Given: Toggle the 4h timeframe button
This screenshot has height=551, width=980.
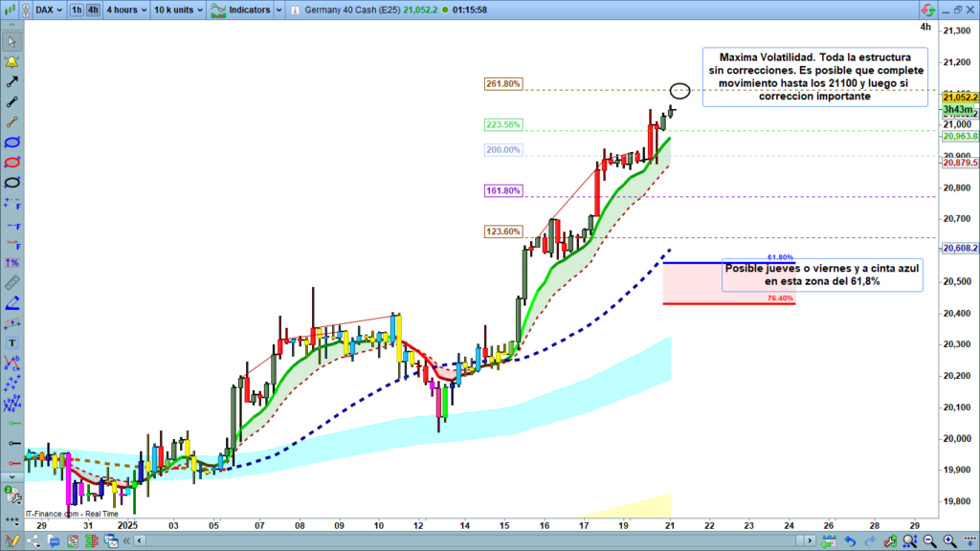Looking at the screenshot, I should (x=92, y=10).
